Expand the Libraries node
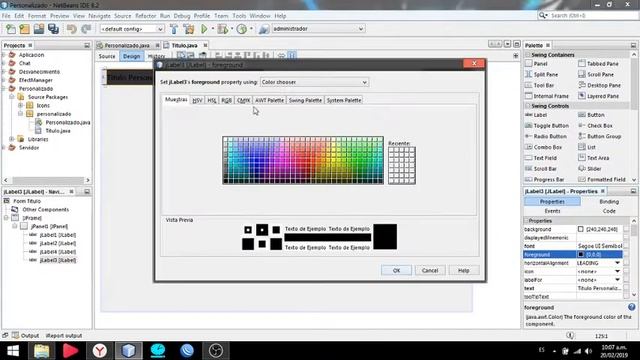Screen dimensions: 640x360 pos(12,139)
